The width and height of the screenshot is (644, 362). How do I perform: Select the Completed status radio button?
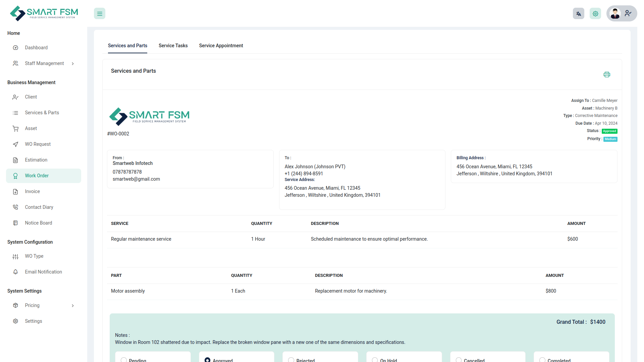coord(542,359)
